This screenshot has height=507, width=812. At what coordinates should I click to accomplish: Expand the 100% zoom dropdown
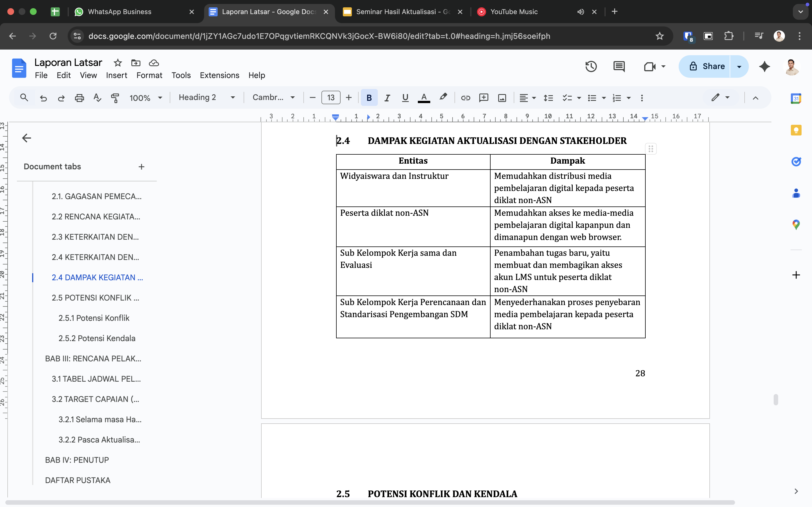pos(145,98)
